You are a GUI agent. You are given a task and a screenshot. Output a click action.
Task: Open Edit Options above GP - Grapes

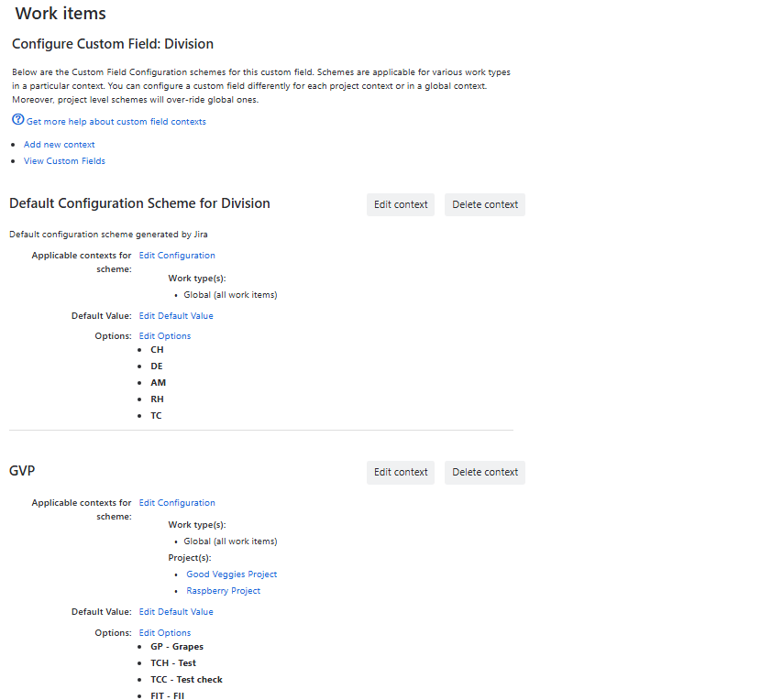[165, 633]
